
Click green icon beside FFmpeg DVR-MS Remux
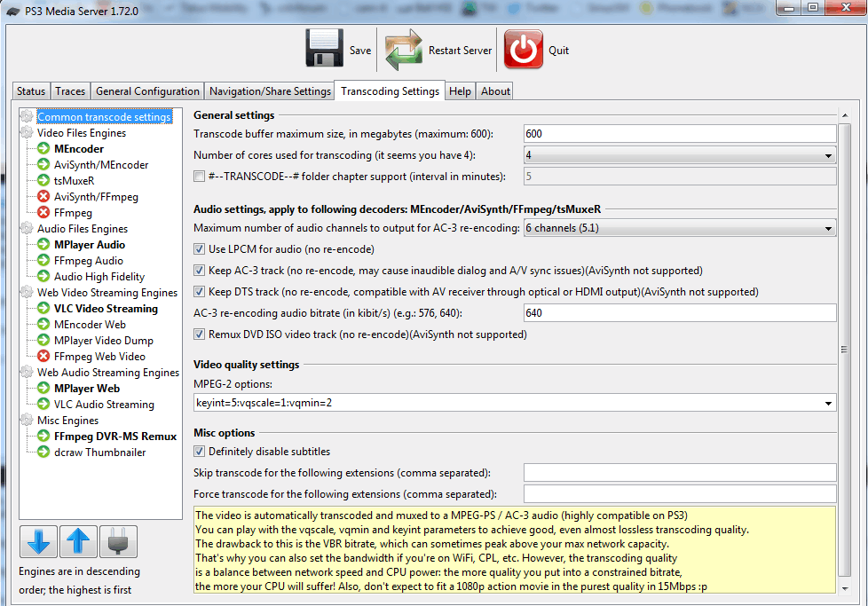point(43,437)
